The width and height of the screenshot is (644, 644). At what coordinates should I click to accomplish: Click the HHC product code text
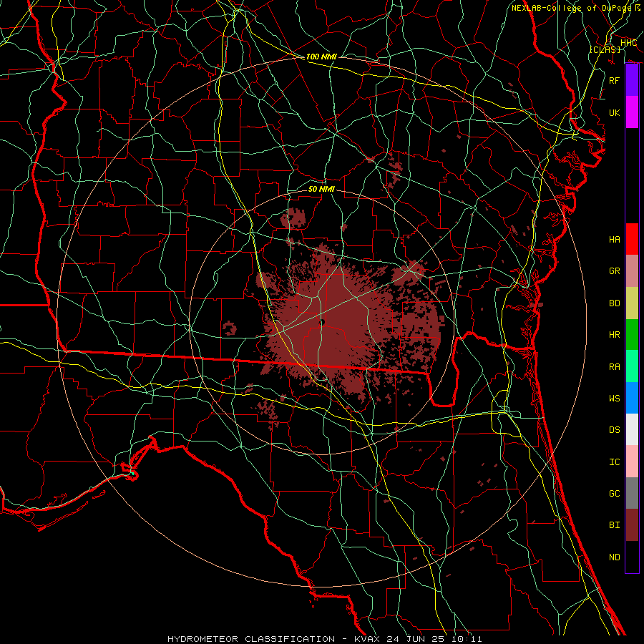pos(628,43)
